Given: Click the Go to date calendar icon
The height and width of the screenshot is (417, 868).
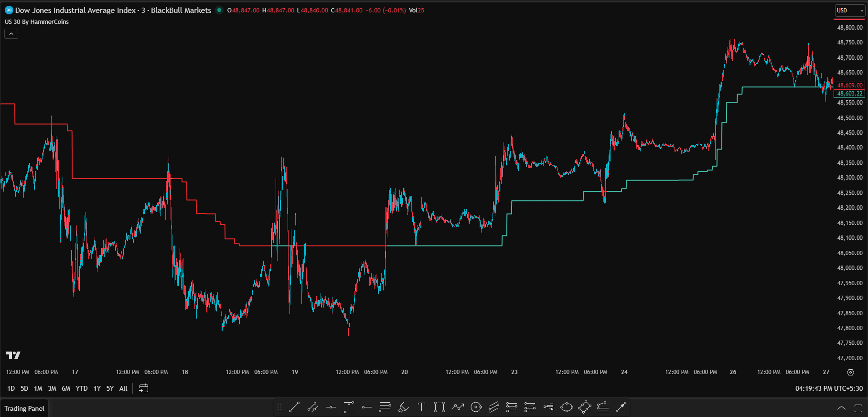Looking at the screenshot, I should (x=143, y=388).
